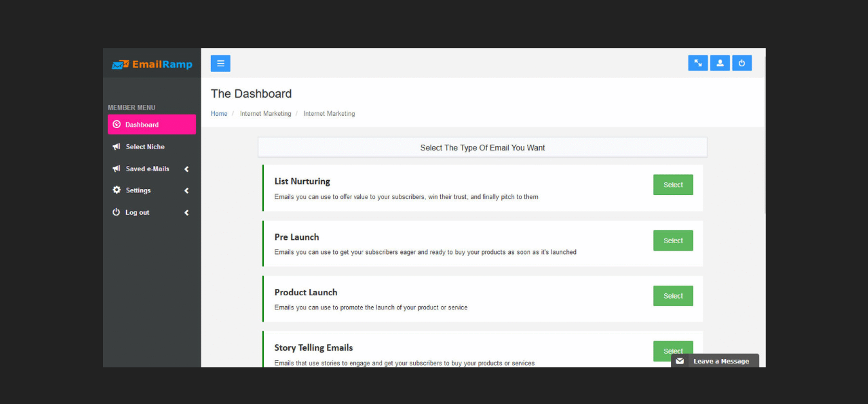
Task: Expand the Log out chevron arrow
Action: coord(187,213)
